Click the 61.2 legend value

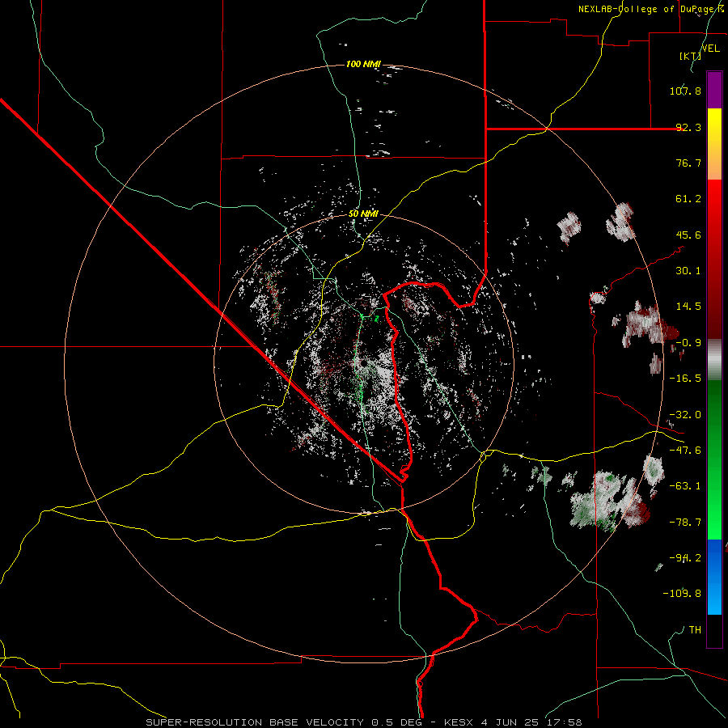click(688, 199)
